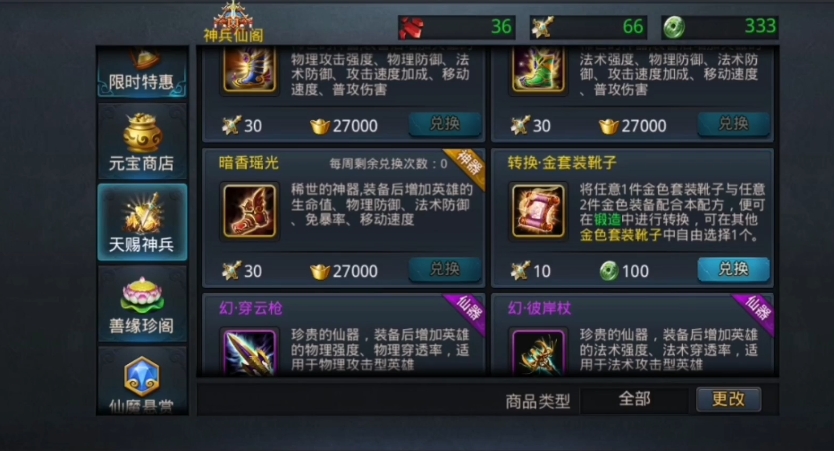Screen dimensions: 834x451
Task: Tap the sword token counter showing 66
Action: coord(588,27)
